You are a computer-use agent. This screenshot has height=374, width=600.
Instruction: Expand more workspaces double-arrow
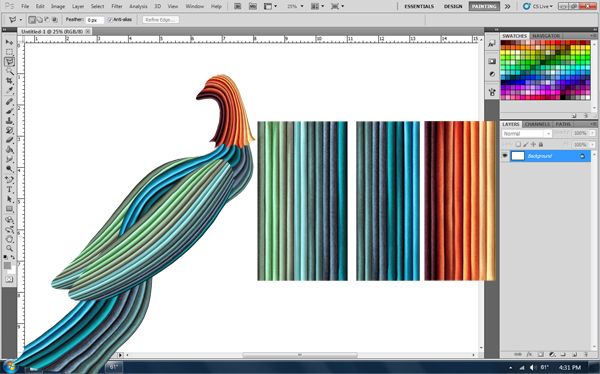click(507, 7)
